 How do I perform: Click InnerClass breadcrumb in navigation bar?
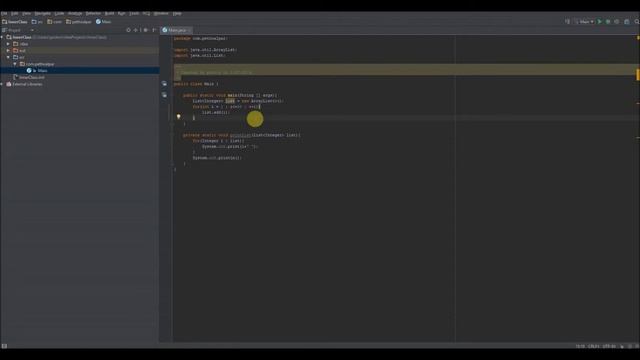[x=15, y=22]
